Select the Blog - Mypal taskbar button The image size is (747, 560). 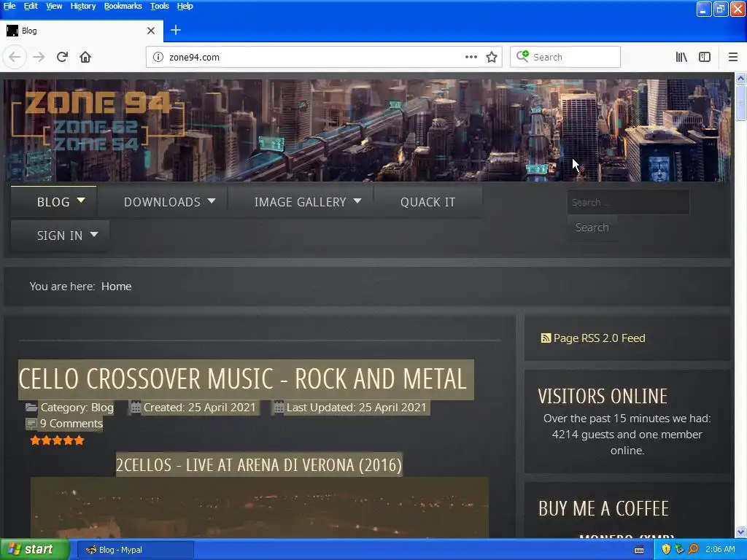[135, 550]
